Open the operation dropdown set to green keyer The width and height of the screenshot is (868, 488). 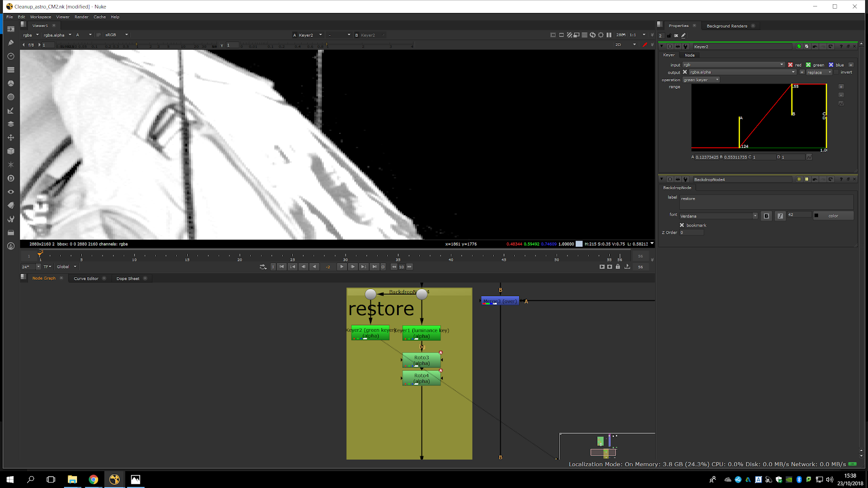pyautogui.click(x=700, y=80)
